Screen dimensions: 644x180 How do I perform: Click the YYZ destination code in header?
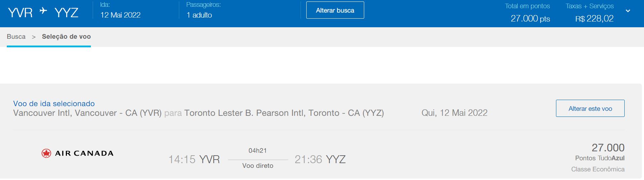(x=67, y=13)
